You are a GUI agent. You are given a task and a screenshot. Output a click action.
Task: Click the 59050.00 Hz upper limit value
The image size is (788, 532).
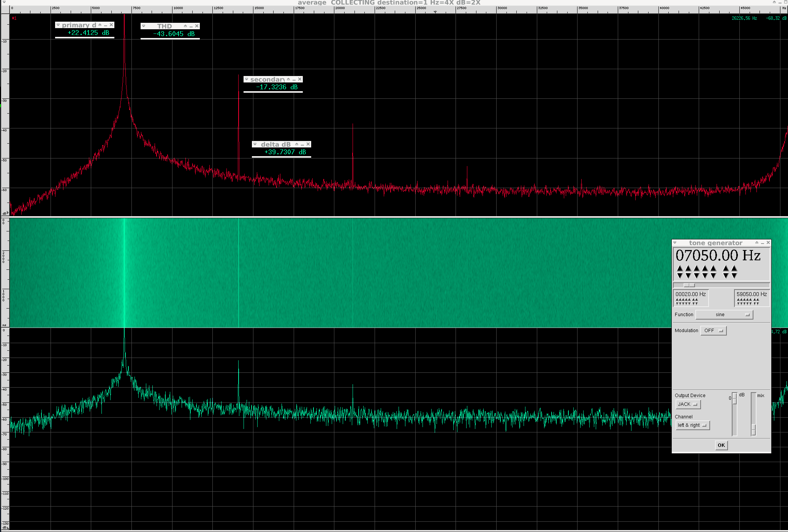point(752,294)
